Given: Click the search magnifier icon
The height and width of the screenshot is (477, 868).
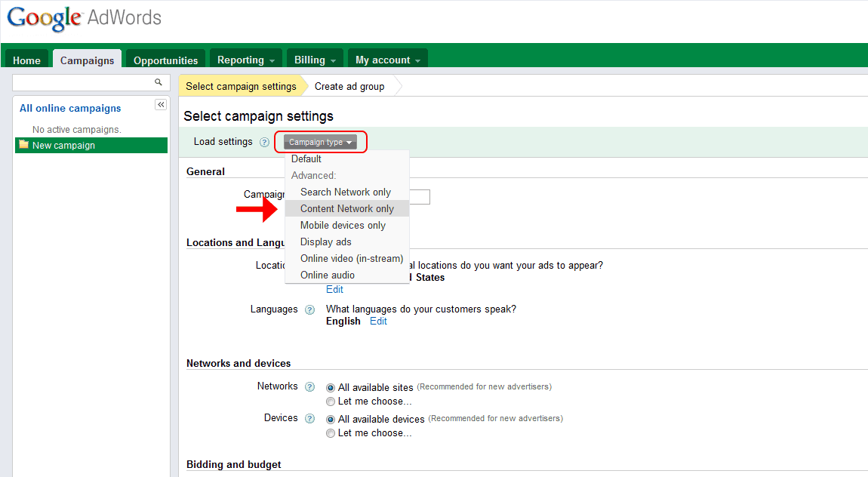Looking at the screenshot, I should [x=159, y=82].
